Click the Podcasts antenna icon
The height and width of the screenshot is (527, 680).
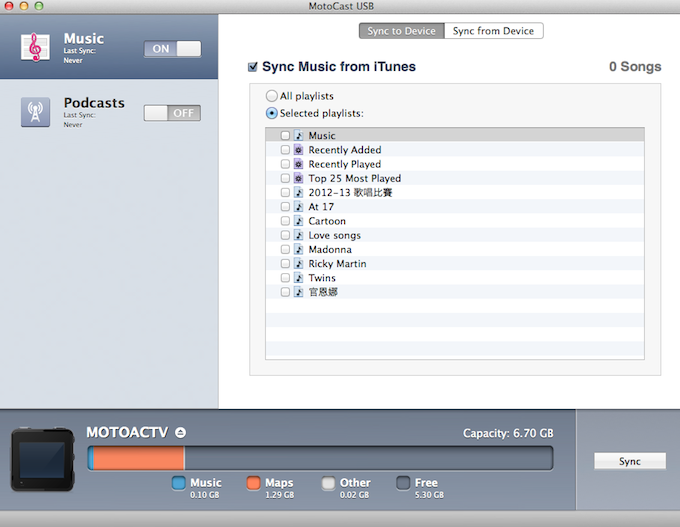pyautogui.click(x=35, y=112)
